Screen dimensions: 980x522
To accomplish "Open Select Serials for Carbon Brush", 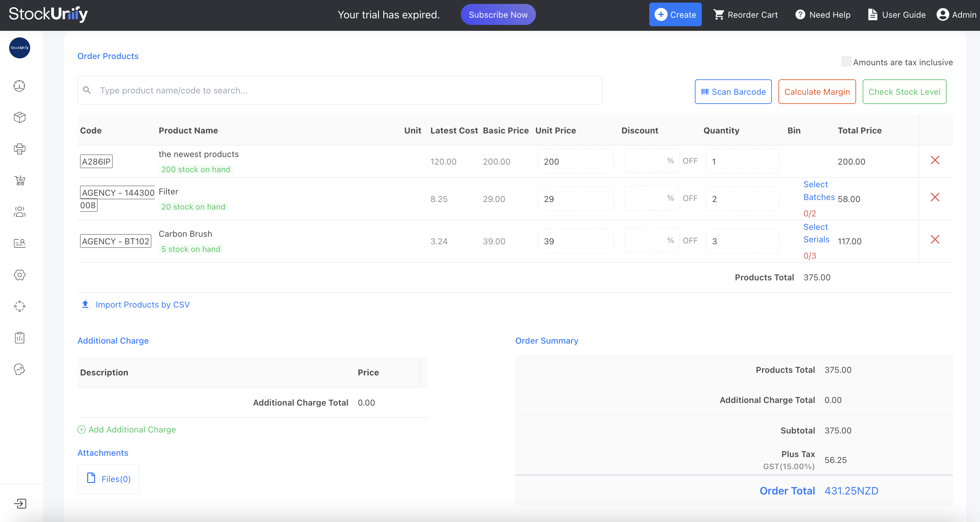I will (816, 233).
